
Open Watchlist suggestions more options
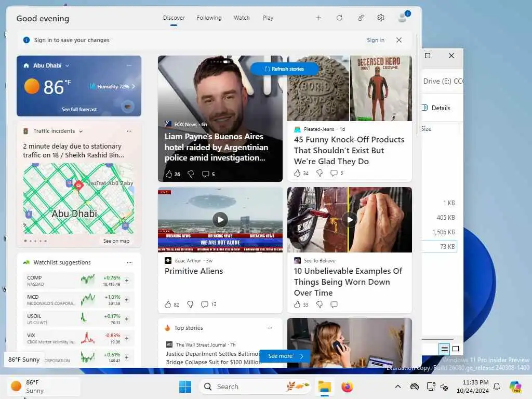click(129, 262)
